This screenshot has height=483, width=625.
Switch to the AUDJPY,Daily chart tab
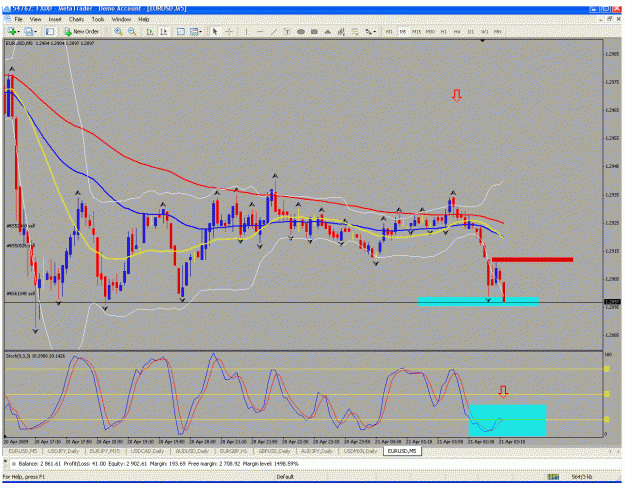coord(316,451)
